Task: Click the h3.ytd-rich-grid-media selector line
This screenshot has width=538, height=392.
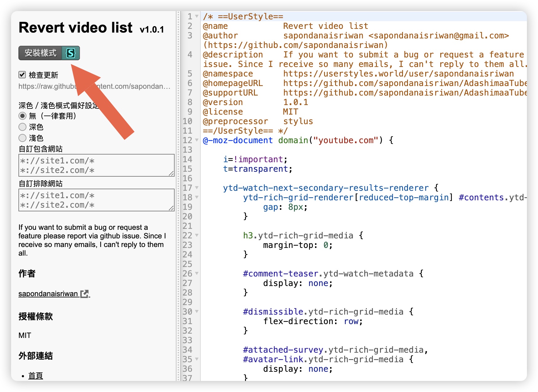Action: coord(303,236)
